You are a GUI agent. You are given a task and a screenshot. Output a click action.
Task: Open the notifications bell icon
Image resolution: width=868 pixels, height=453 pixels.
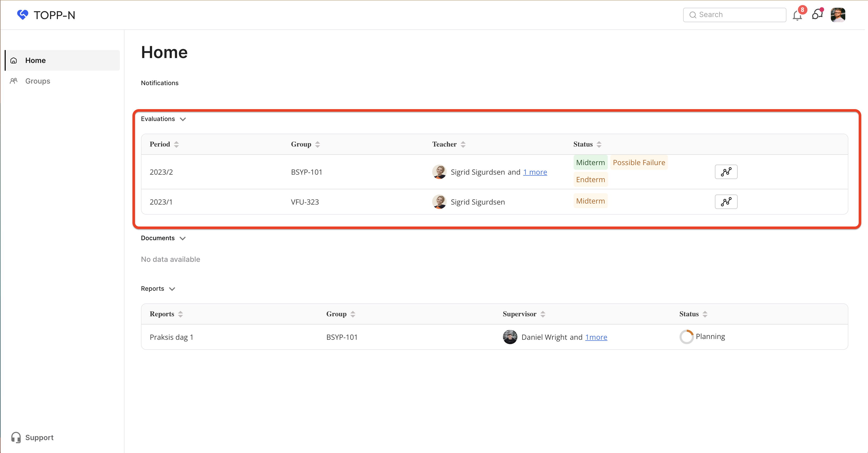click(797, 15)
